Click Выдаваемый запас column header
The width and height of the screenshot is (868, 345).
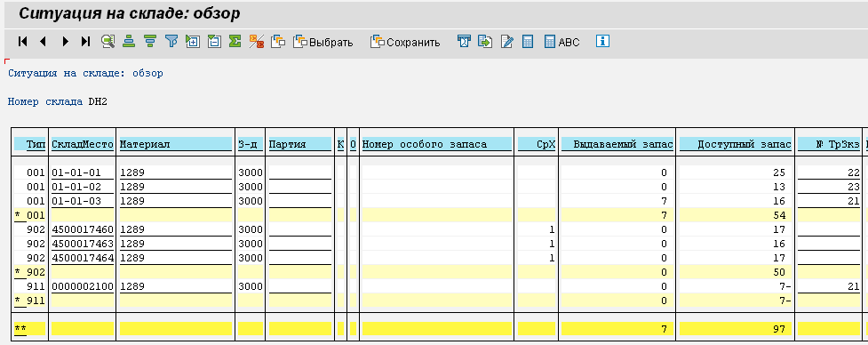(617, 144)
